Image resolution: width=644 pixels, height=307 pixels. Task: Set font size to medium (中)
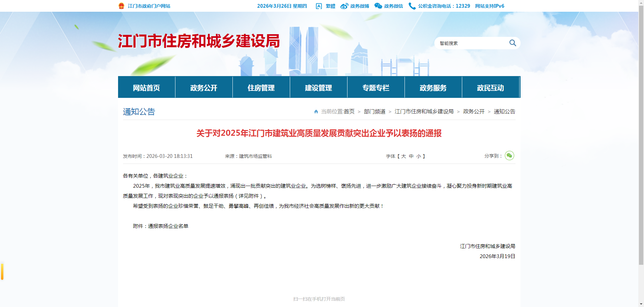(411, 156)
